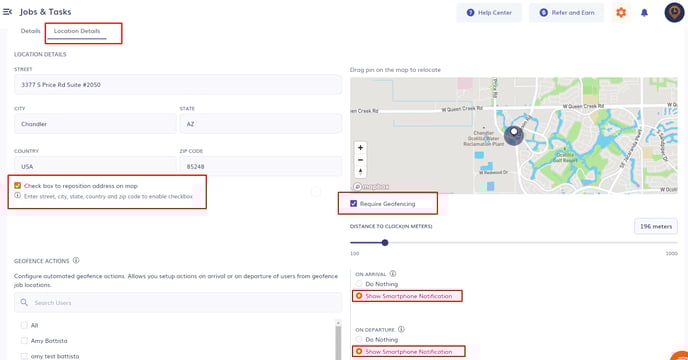Viewport: 688px width, 360px height.
Task: Switch to the Details tab
Action: (30, 31)
